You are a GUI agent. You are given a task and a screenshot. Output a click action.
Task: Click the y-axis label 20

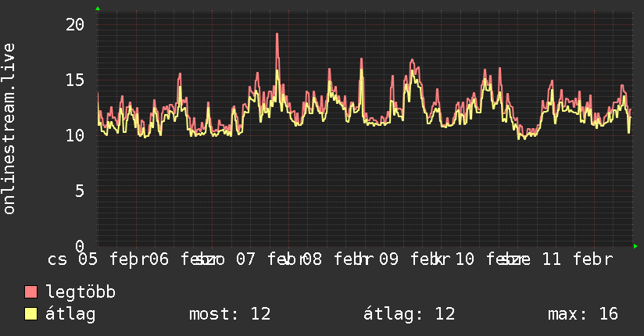click(x=75, y=25)
